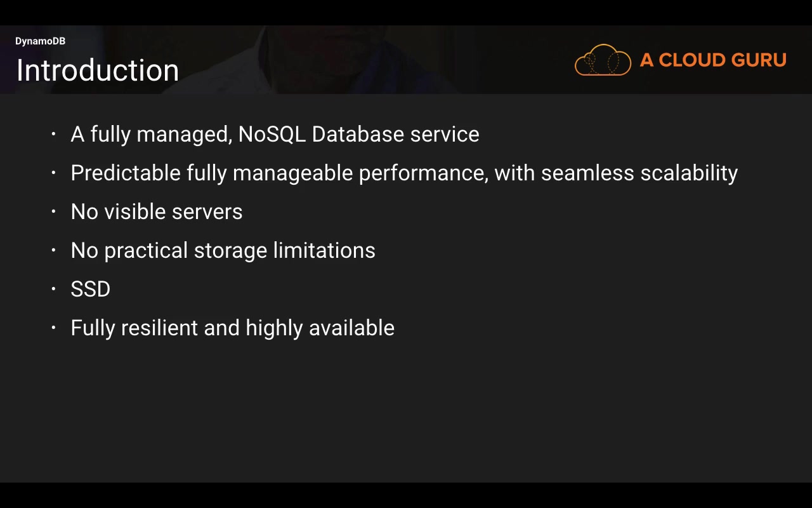Screen dimensions: 812x508
Task: Click the words "seamless scalability" in the second bullet
Action: pyautogui.click(x=639, y=173)
